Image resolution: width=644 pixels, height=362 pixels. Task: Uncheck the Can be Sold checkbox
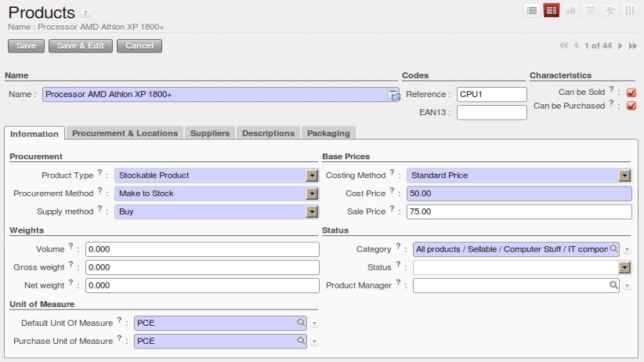pos(631,92)
